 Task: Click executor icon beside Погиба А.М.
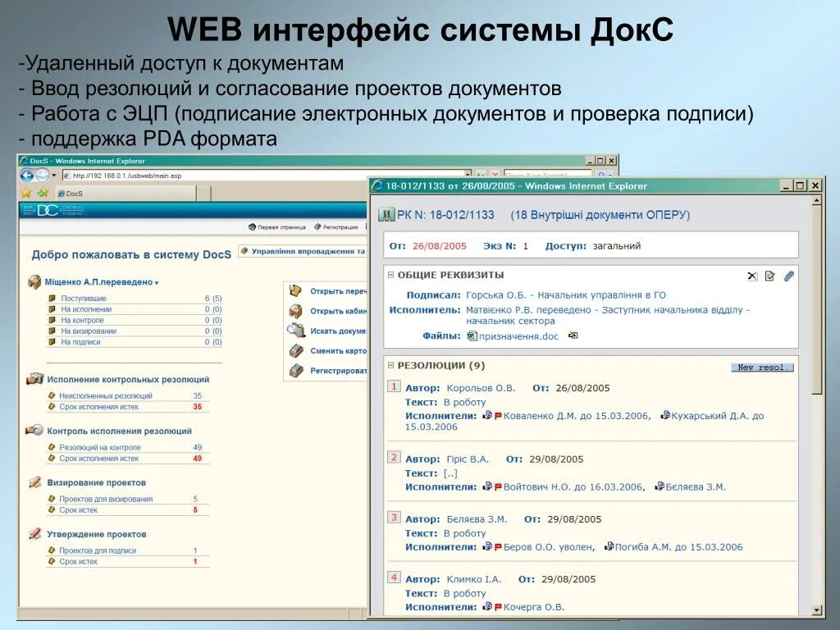[x=609, y=546]
